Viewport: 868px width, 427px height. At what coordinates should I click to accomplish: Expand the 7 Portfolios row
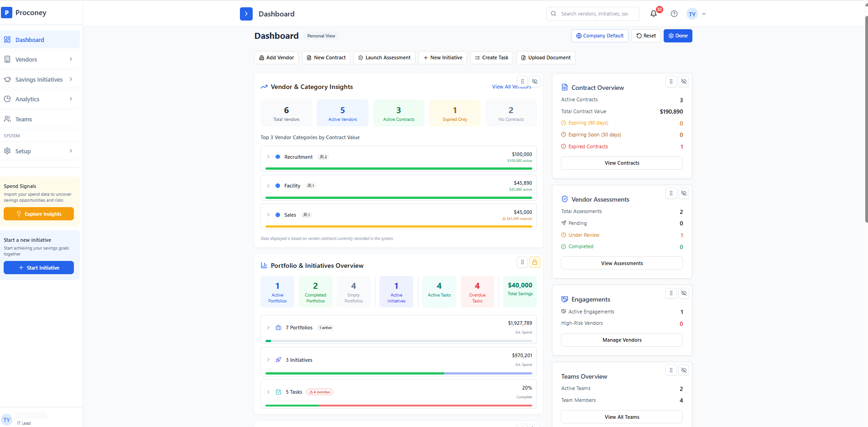268,328
